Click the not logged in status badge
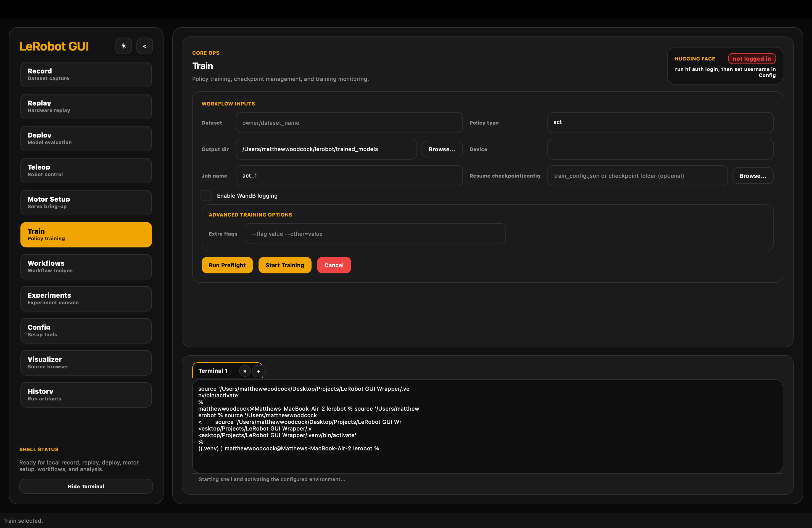Viewport: 812px width, 528px height. click(x=752, y=59)
